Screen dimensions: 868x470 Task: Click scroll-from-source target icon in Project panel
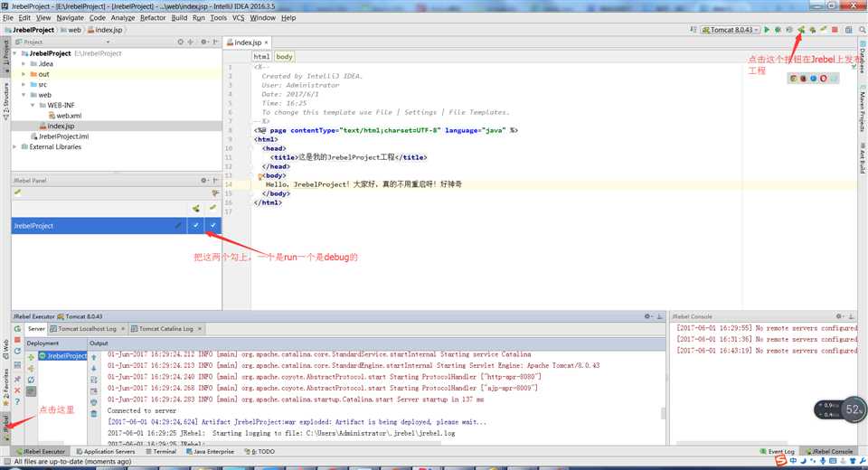[181, 42]
